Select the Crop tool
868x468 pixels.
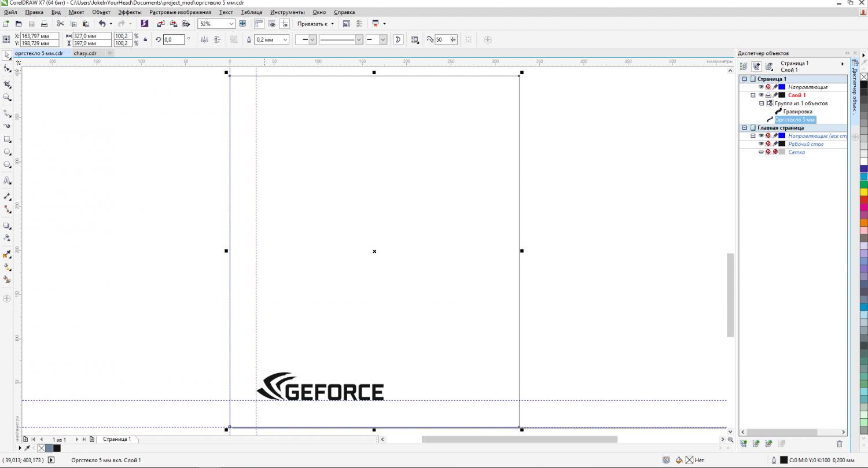coord(7,84)
